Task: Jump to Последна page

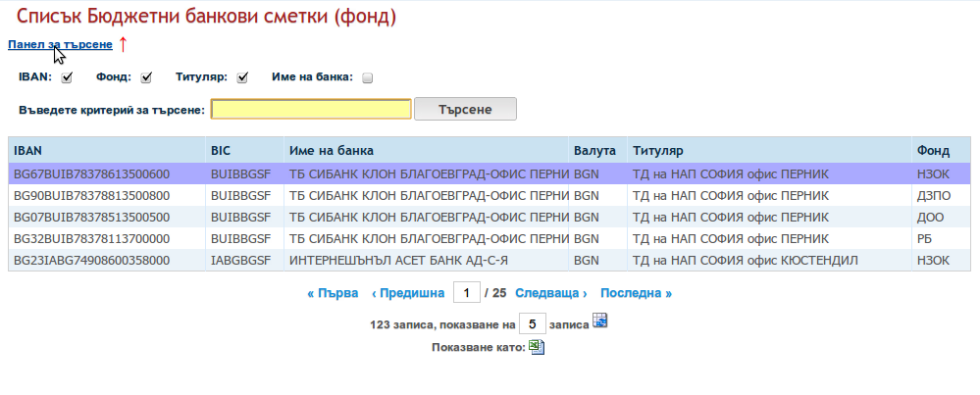Action: pos(637,293)
